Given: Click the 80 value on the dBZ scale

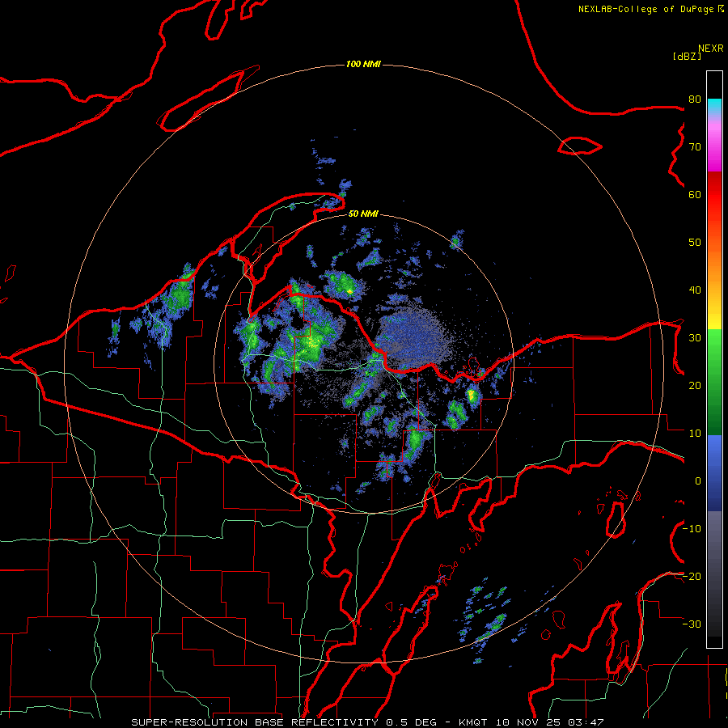Looking at the screenshot, I should [x=695, y=99].
